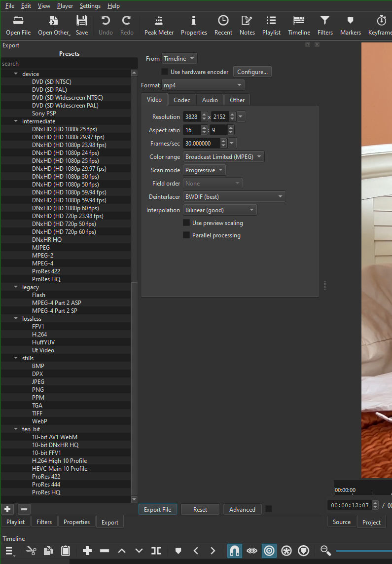Click the Export File button
Screen dimensions: 392x564
157,509
